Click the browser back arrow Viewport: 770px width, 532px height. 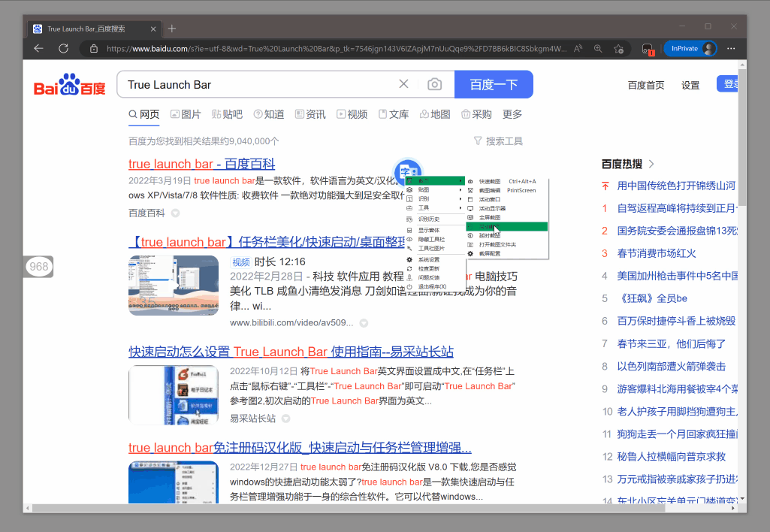click(39, 49)
